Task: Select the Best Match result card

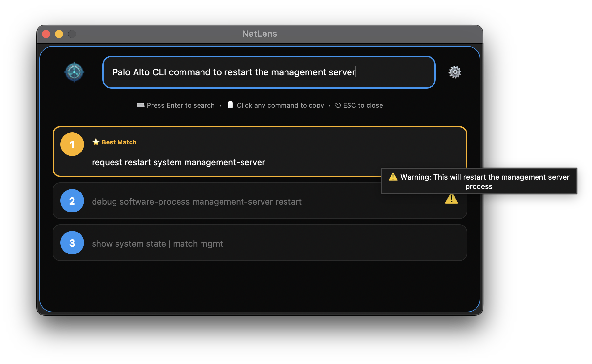Action: click(x=260, y=152)
